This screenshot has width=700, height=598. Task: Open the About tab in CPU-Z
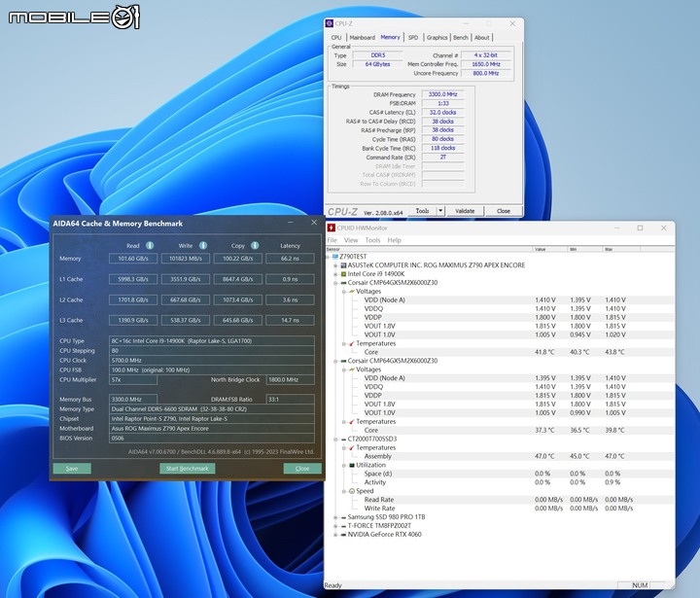pyautogui.click(x=481, y=38)
